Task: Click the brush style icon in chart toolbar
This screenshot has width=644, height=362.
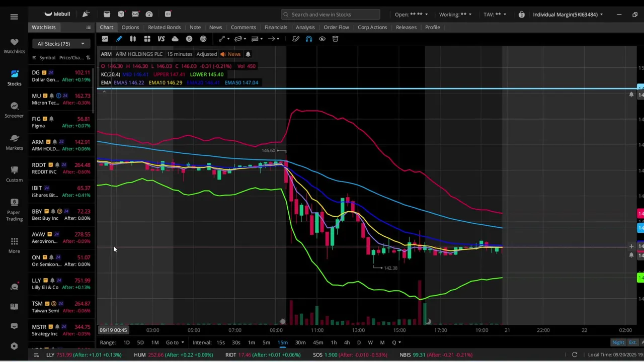Action: (x=295, y=39)
